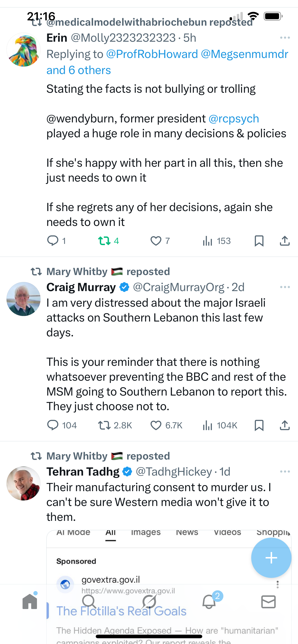This screenshot has height=644, width=298.
Task: Open the @rcpsych mention link
Action: (x=234, y=119)
